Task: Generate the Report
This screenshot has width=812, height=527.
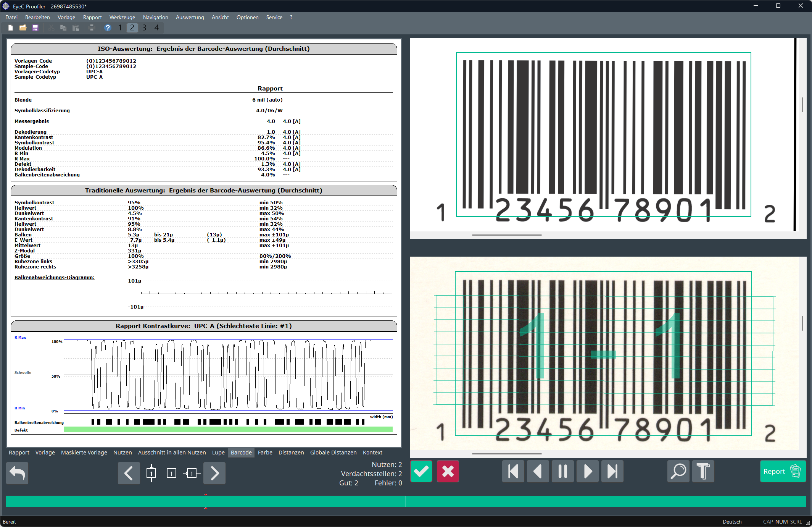Action: (x=783, y=471)
